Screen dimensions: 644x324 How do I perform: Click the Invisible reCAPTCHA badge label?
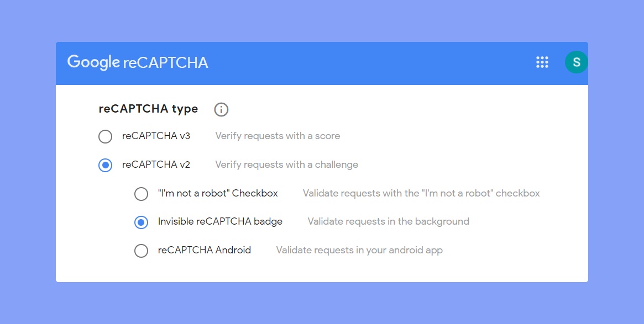click(x=220, y=221)
